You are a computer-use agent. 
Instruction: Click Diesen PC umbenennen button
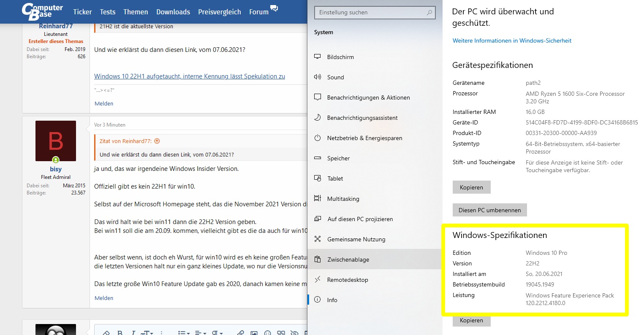(490, 210)
